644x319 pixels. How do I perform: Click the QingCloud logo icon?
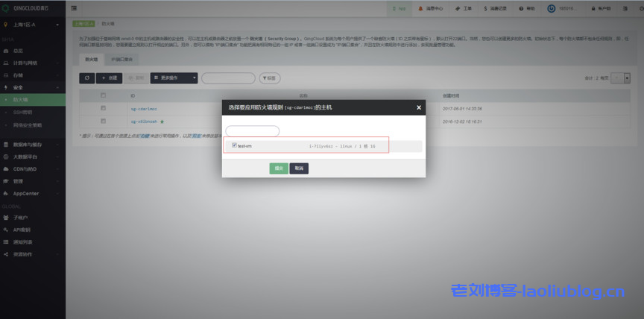[x=6, y=9]
